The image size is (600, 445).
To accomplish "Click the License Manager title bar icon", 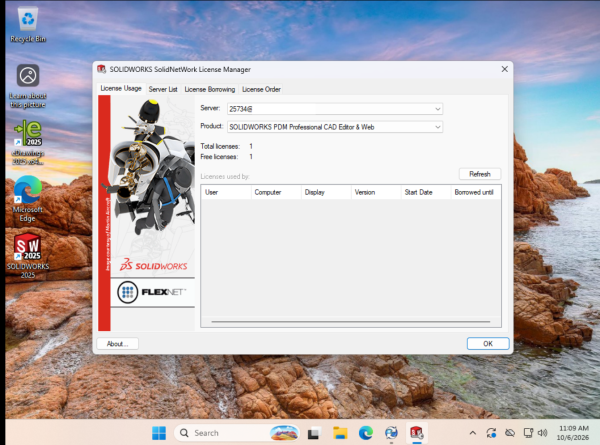I will coord(101,69).
